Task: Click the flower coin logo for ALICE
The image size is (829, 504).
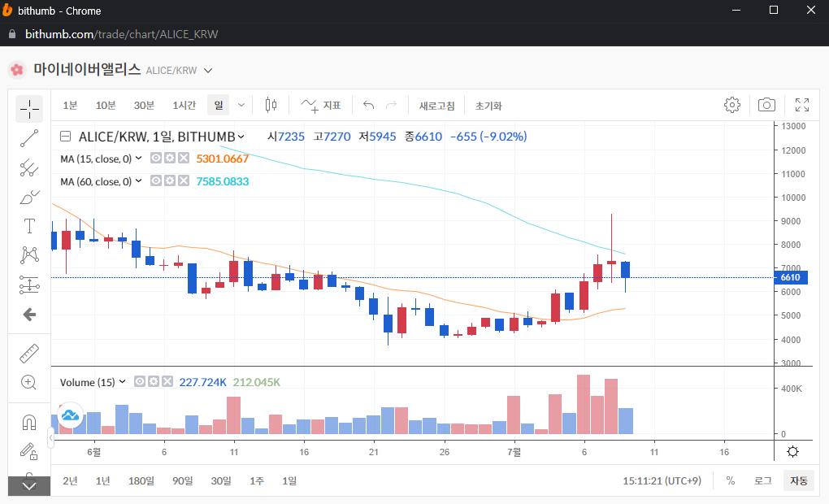Action: tap(17, 70)
